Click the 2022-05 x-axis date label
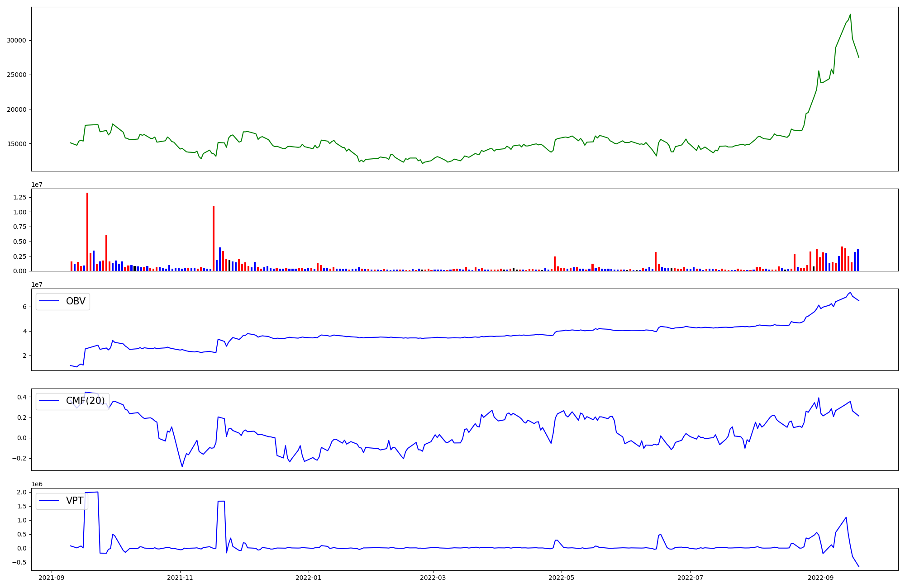Viewport: 905px width, 588px height. pos(562,577)
